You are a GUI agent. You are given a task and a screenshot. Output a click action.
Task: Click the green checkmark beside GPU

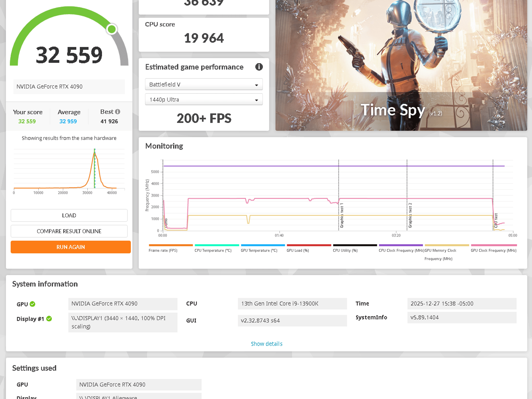pos(32,304)
